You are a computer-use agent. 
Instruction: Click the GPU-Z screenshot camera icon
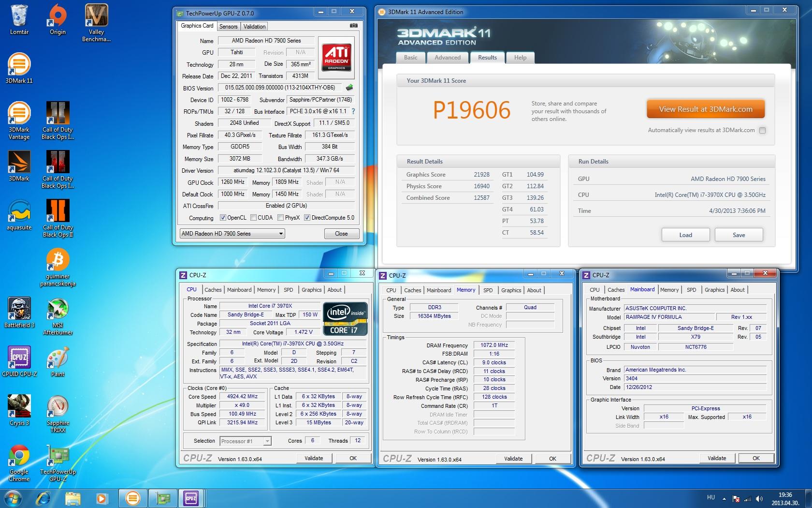(354, 26)
